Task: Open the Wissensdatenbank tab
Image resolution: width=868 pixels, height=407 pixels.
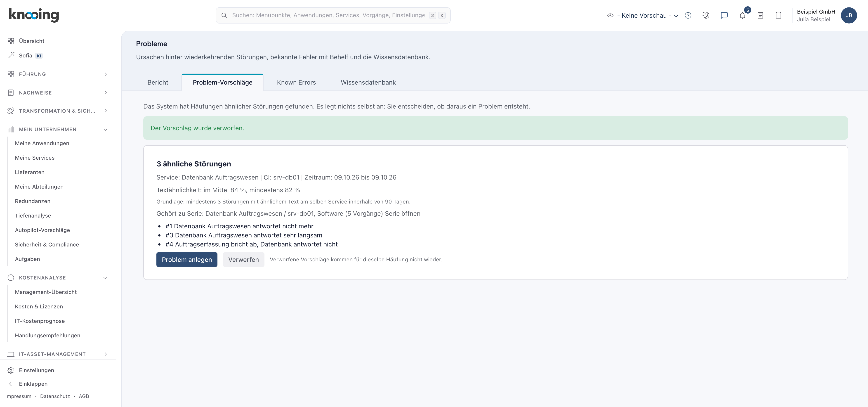Action: coord(368,83)
